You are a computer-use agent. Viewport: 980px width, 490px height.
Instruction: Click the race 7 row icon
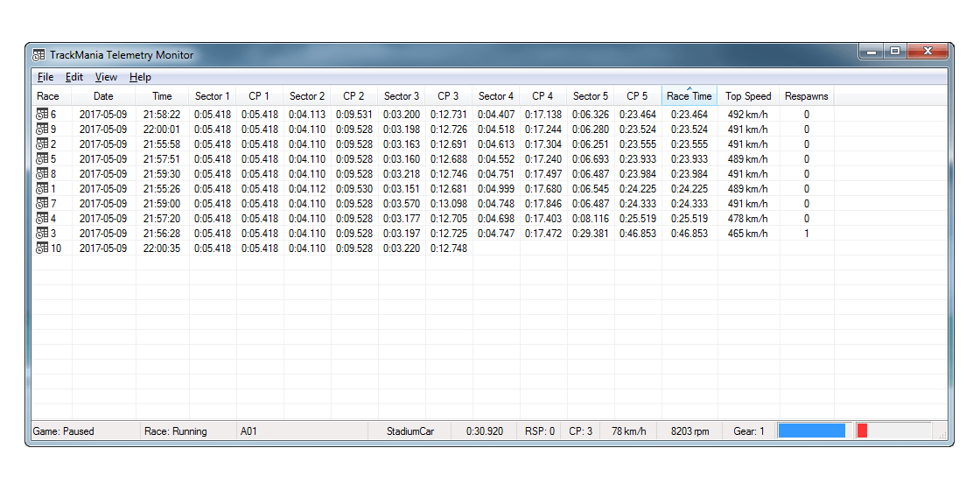coord(42,204)
